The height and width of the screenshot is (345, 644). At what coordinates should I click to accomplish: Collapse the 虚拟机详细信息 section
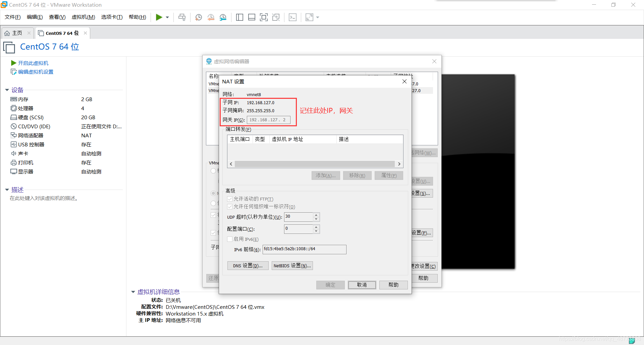pos(133,292)
